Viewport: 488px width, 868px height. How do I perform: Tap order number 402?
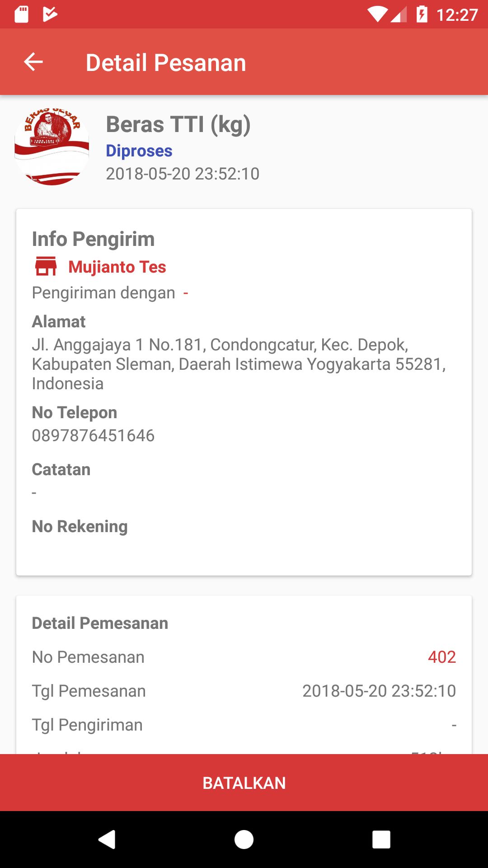441,657
